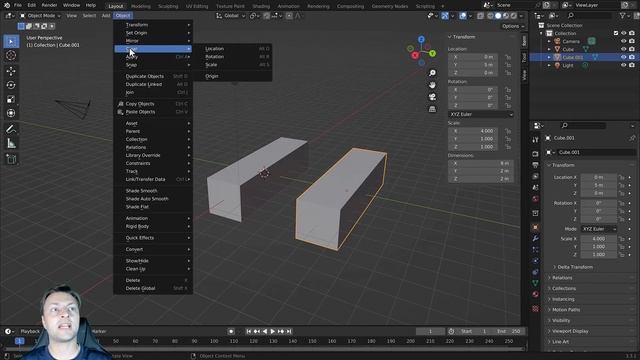Select the Move tool in toolbar
This screenshot has width=640, height=360.
point(11,71)
